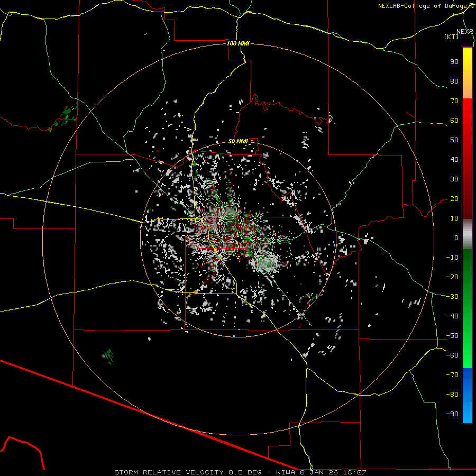The height and width of the screenshot is (476, 476).
Task: Click the 70 value on the color scale
Action: [x=454, y=101]
